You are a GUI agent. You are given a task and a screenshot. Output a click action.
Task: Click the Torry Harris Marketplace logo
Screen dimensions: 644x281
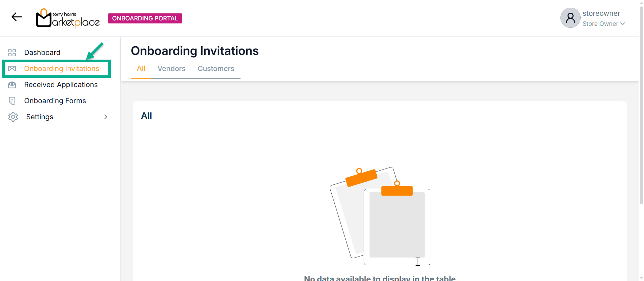68,18
